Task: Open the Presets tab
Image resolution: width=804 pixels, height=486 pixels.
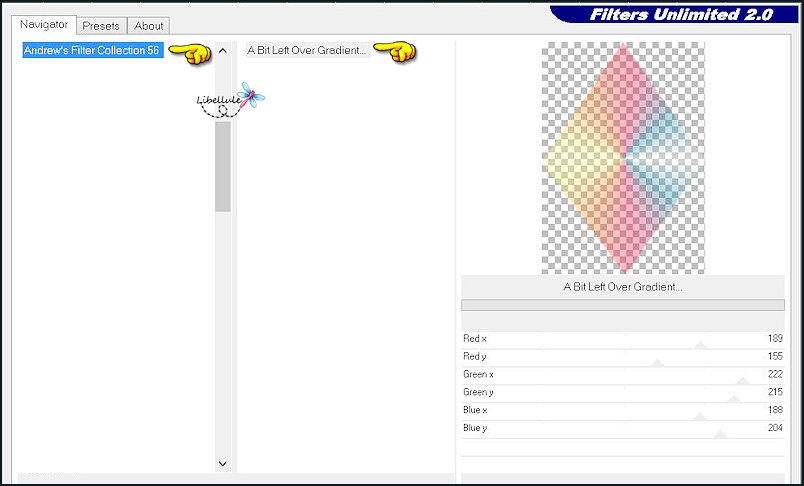Action: pos(101,26)
